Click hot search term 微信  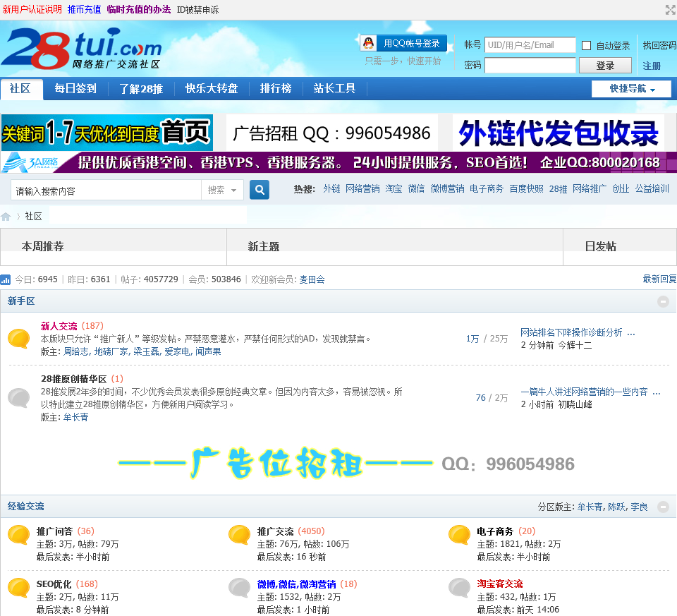pyautogui.click(x=416, y=189)
